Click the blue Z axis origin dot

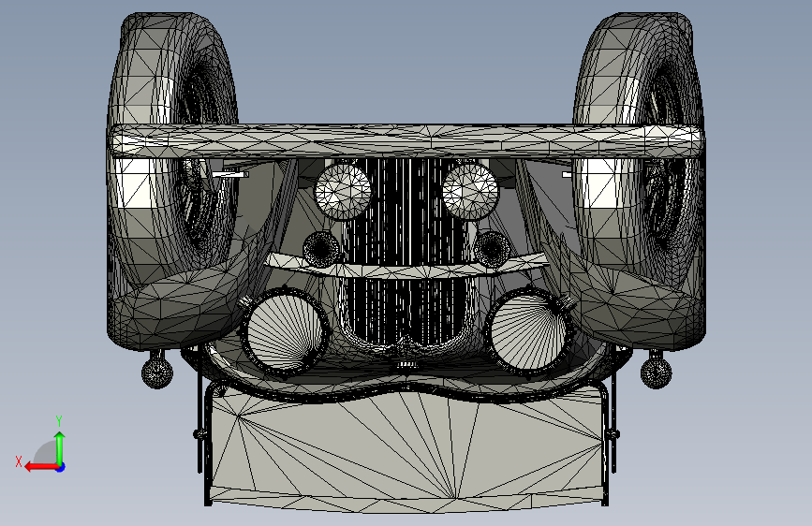pyautogui.click(x=61, y=467)
